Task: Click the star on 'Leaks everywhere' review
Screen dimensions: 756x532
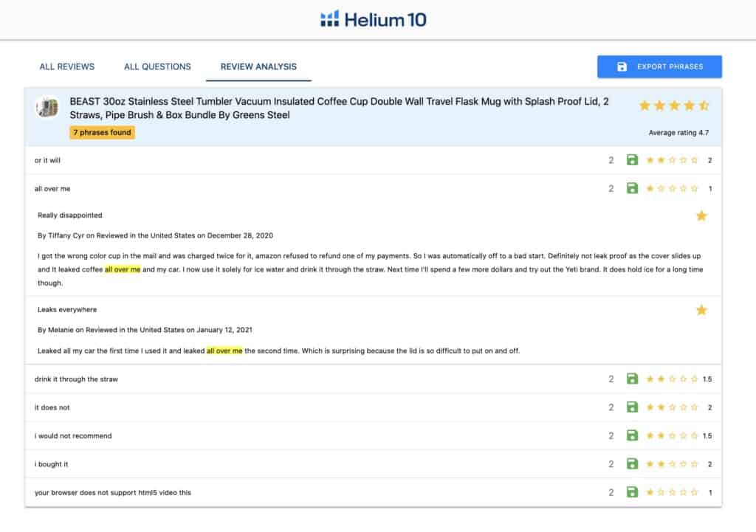Action: (x=701, y=310)
